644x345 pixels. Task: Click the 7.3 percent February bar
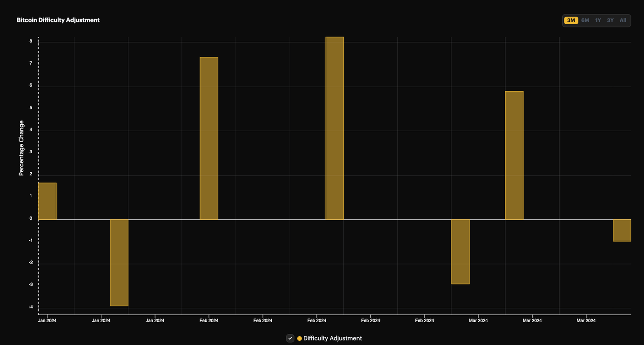pyautogui.click(x=208, y=137)
